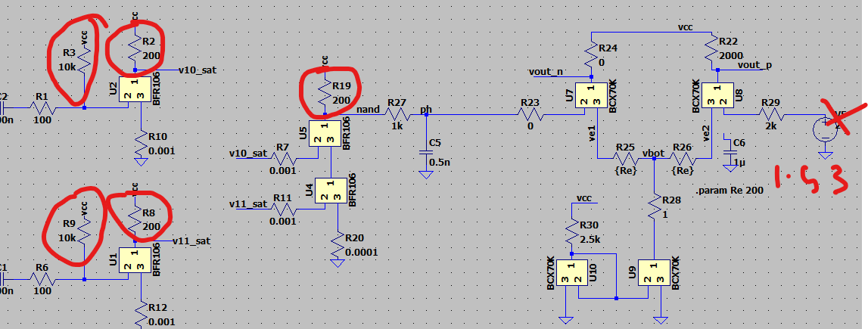Click the vbot net label
The height and width of the screenshot is (329, 868).
pyautogui.click(x=652, y=153)
